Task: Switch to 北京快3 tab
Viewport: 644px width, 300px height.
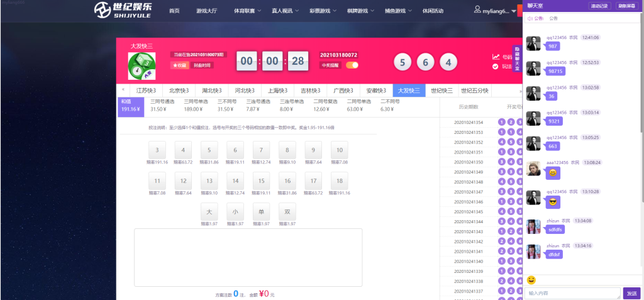Action: (179, 91)
